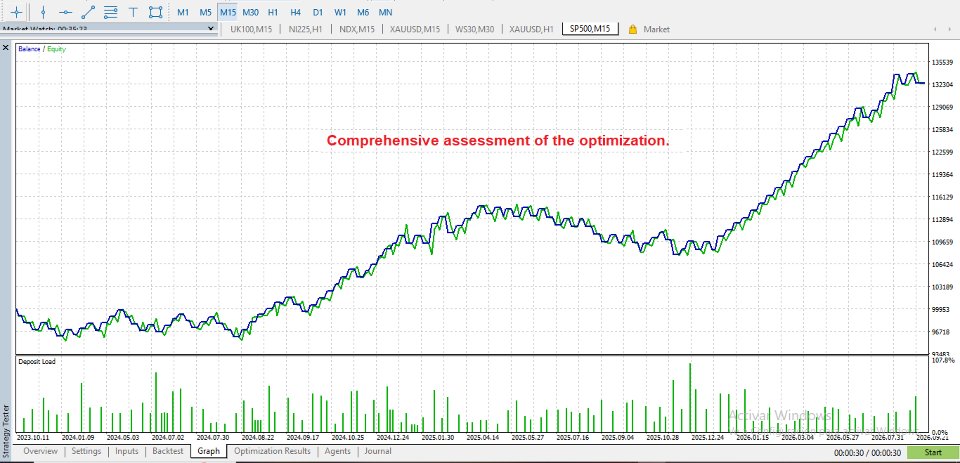This screenshot has height=463, width=960.
Task: Open the UK100,M15 chart tab
Action: coord(250,29)
